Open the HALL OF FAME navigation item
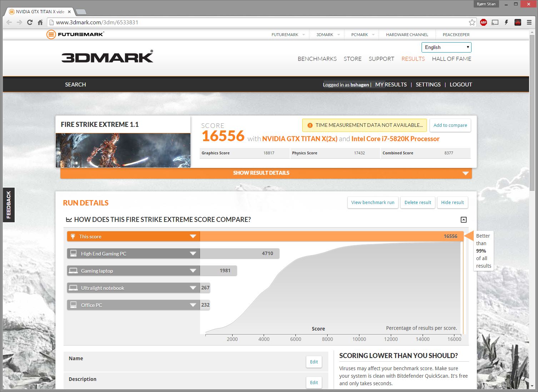The height and width of the screenshot is (392, 538). click(452, 59)
